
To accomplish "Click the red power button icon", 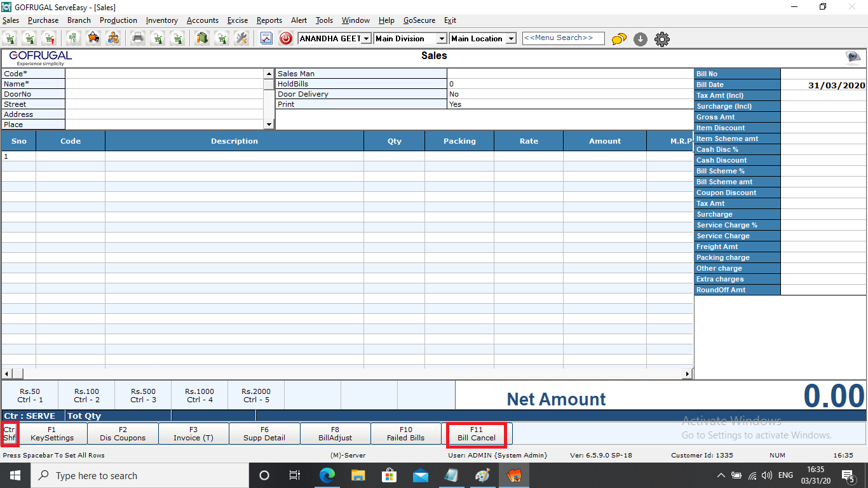I will click(x=286, y=39).
